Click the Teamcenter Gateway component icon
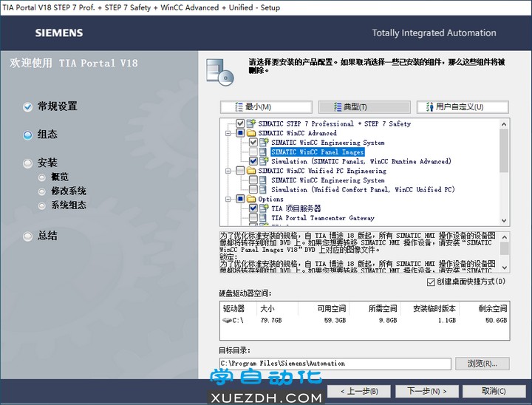The width and height of the screenshot is (532, 405). [263, 217]
